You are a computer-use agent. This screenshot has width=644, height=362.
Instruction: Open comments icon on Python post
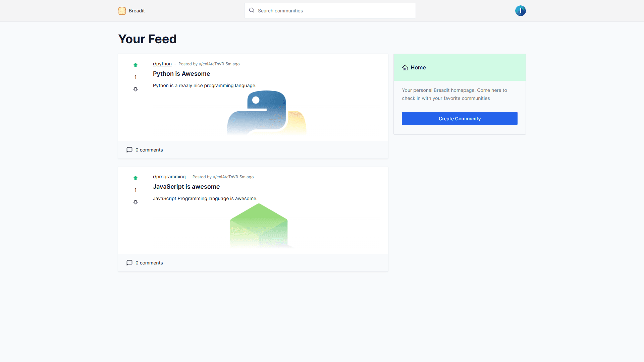pyautogui.click(x=129, y=150)
